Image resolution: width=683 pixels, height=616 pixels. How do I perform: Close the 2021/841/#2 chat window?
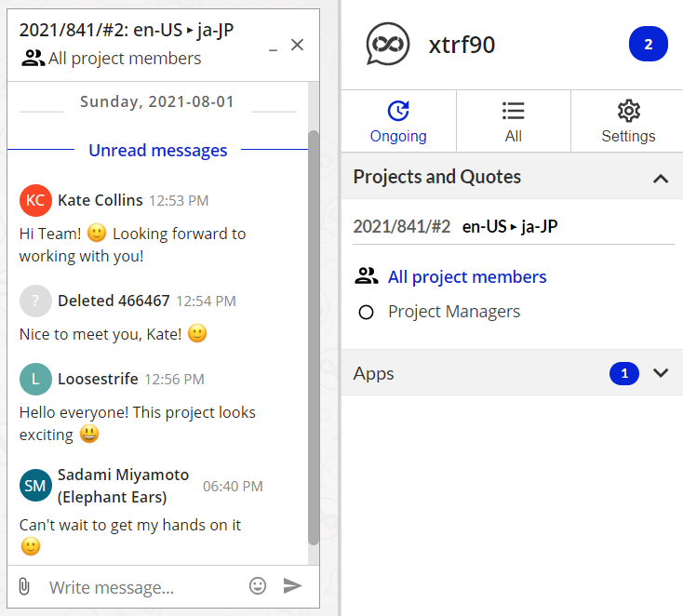tap(297, 45)
